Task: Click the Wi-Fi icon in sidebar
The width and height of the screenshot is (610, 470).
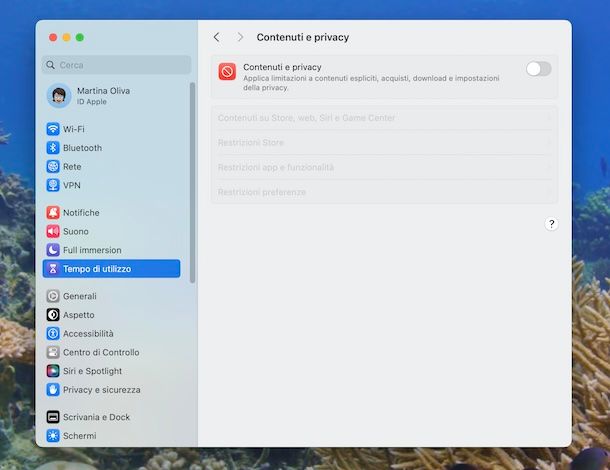Action: coord(53,129)
